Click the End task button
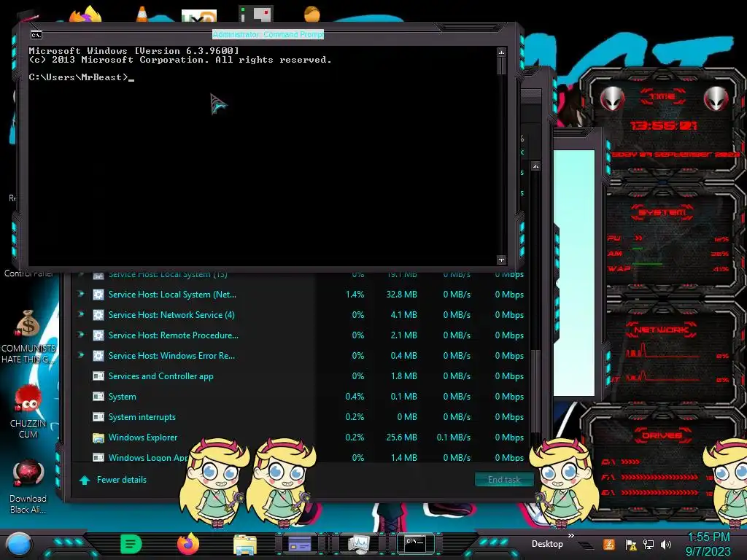This screenshot has width=747, height=560. coord(503,480)
